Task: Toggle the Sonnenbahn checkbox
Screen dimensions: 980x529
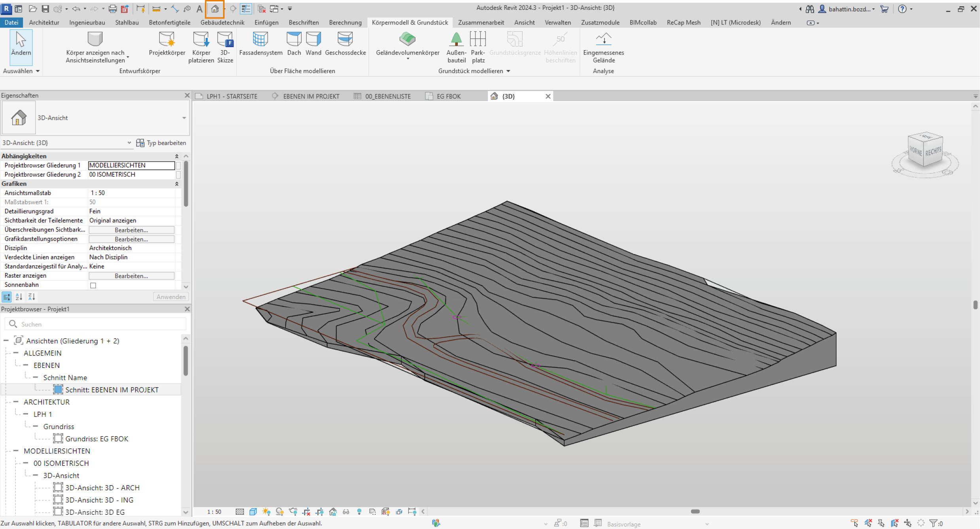Action: point(93,285)
